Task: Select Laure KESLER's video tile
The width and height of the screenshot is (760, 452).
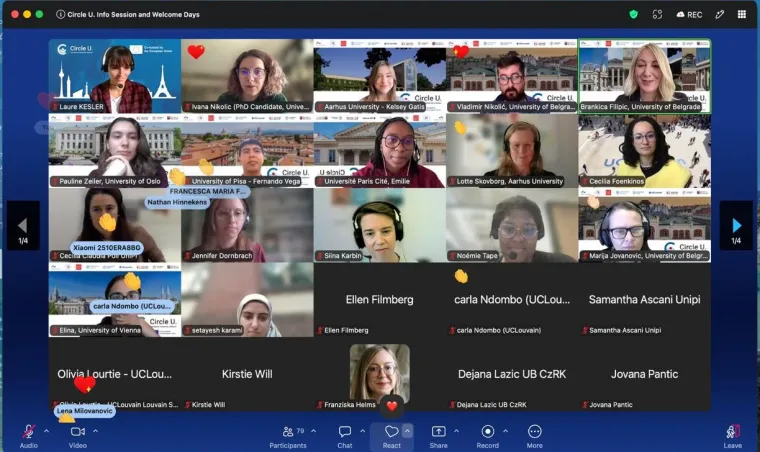Action: click(115, 76)
